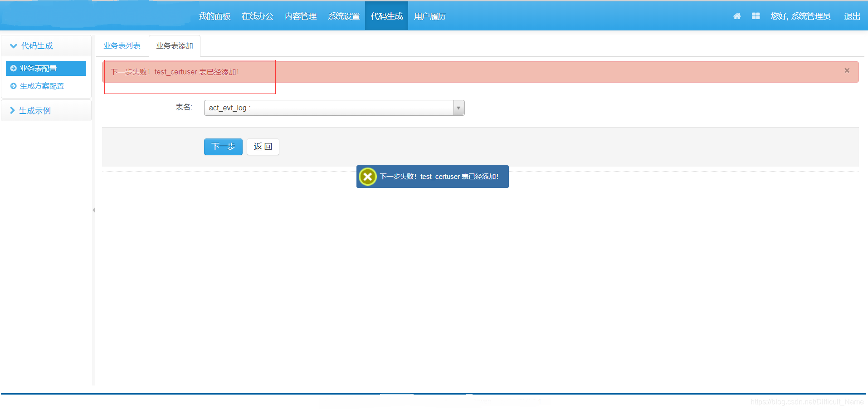This screenshot has width=868, height=410.
Task: Open 生成方案配置 in sidebar
Action: tap(42, 86)
